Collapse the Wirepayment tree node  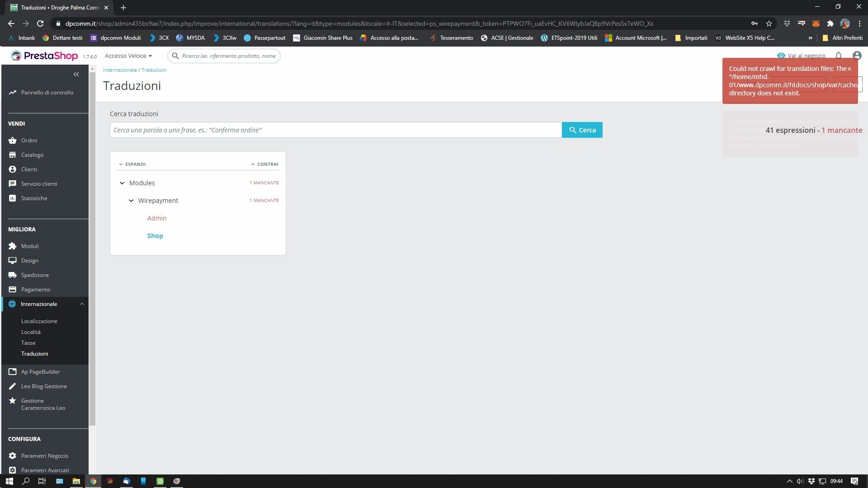pos(131,201)
